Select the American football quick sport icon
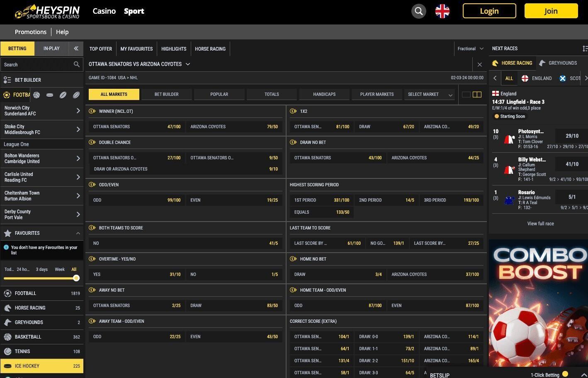The height and width of the screenshot is (378, 588). point(63,95)
